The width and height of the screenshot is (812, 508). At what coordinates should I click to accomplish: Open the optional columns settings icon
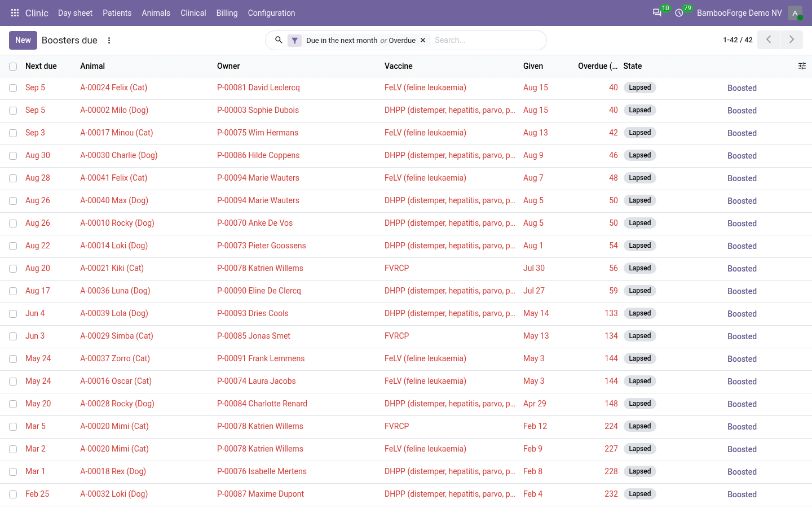tap(802, 66)
